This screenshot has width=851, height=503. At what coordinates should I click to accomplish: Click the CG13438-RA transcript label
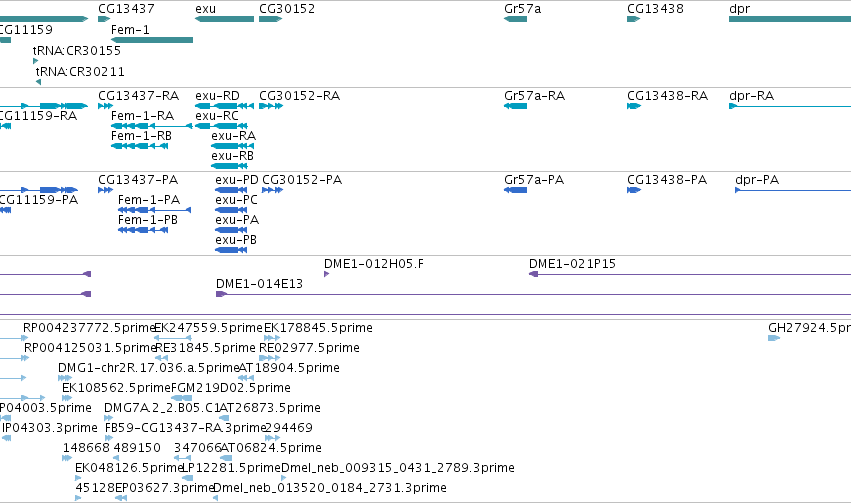[667, 95]
